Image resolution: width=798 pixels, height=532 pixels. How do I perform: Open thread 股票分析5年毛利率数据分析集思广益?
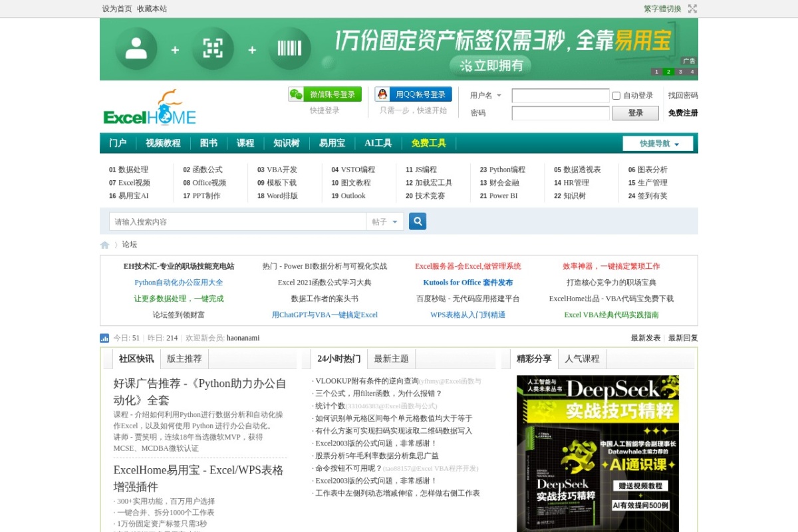[x=377, y=456]
